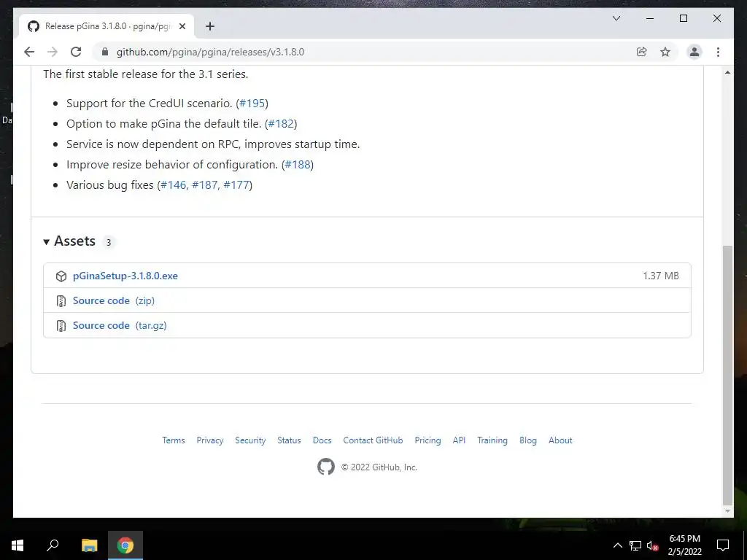Viewport: 747px width, 560px height.
Task: Go back to the previous page
Action: point(29,52)
